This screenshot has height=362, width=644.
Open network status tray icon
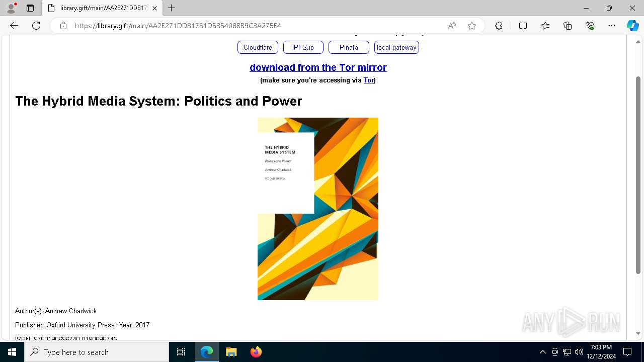567,352
